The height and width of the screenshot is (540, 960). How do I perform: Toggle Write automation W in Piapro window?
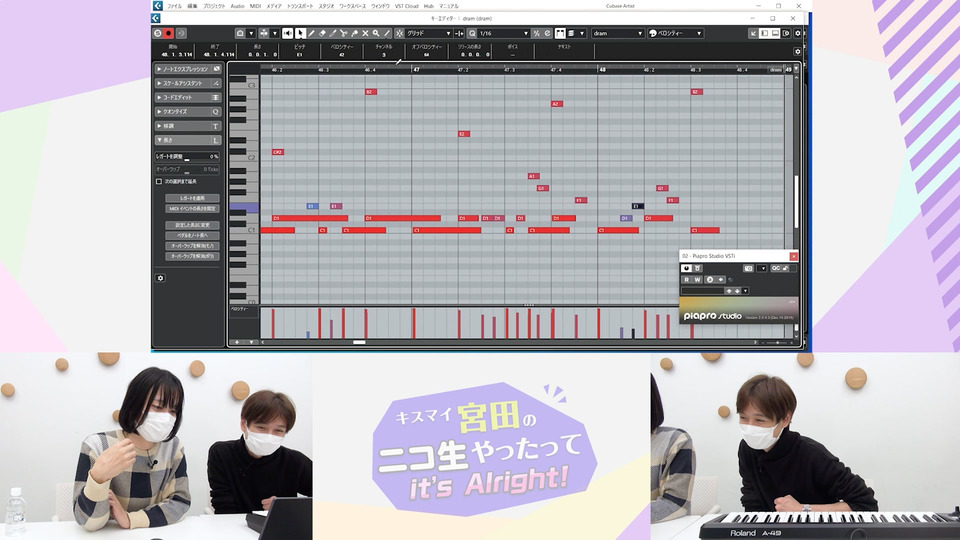[697, 280]
